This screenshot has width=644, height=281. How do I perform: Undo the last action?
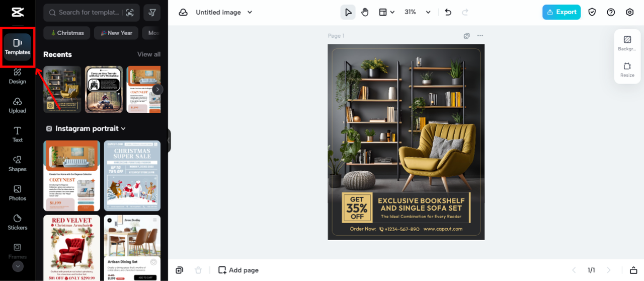[448, 12]
